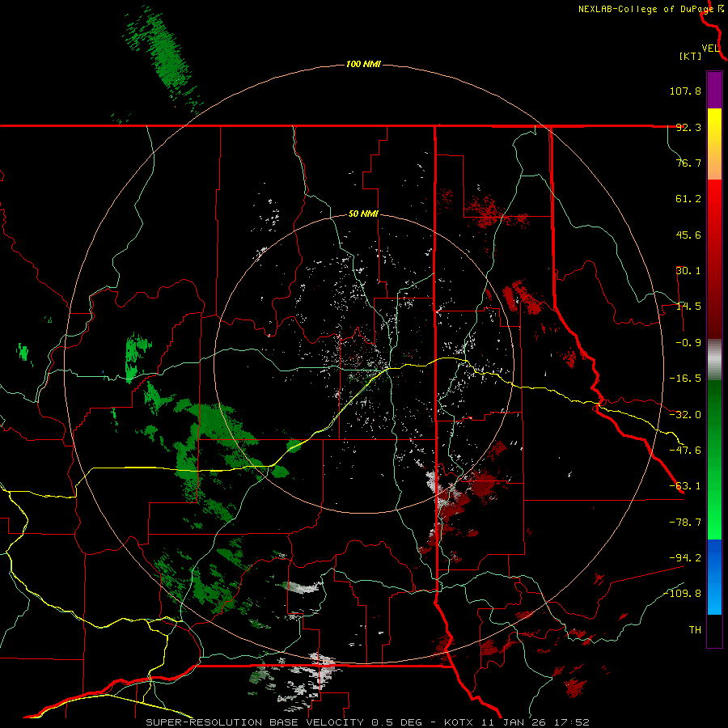Select the -16.5 legend value
This screenshot has height=728, width=728.
point(685,379)
